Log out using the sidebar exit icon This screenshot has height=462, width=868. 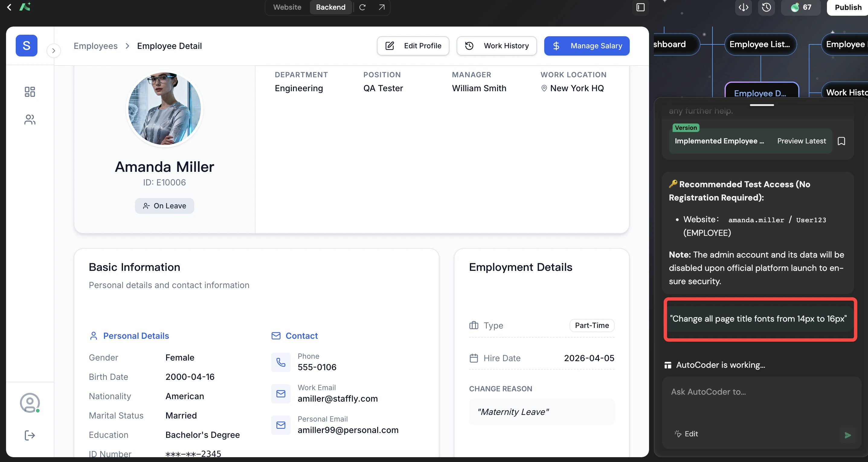(x=30, y=435)
